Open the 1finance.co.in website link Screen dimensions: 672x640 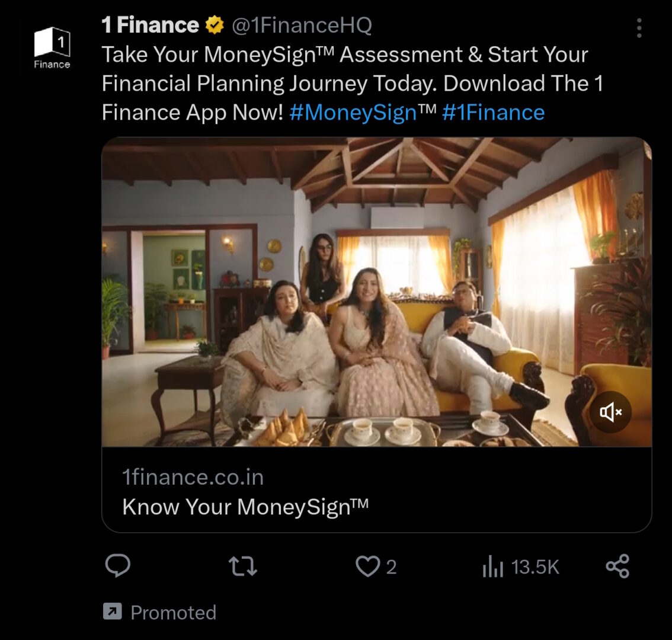coord(193,478)
